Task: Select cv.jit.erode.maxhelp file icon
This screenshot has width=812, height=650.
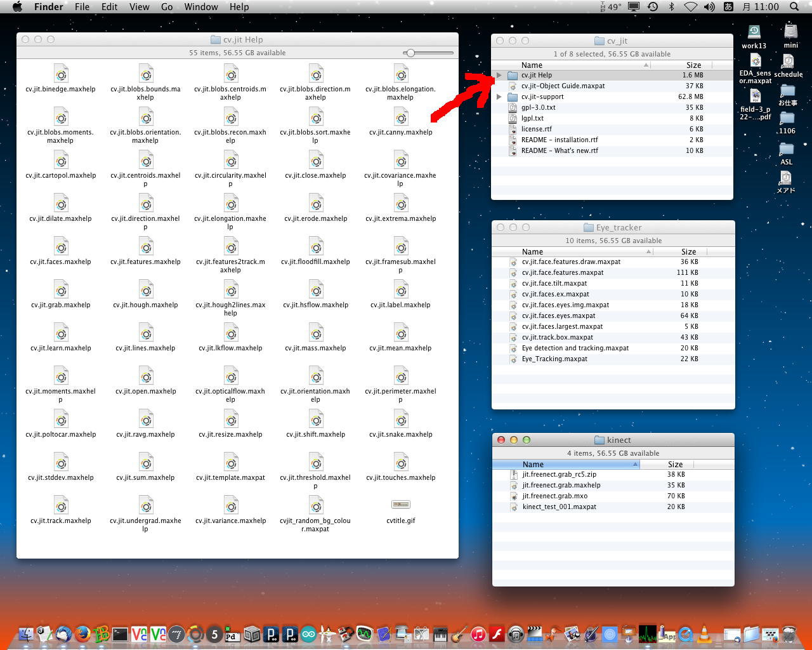Action: [316, 204]
